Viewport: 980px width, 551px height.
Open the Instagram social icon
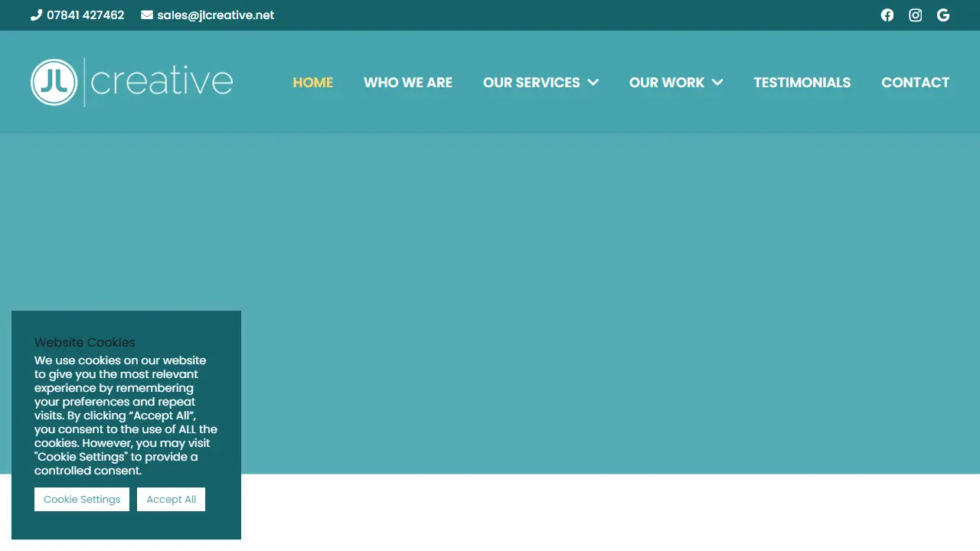pyautogui.click(x=916, y=15)
